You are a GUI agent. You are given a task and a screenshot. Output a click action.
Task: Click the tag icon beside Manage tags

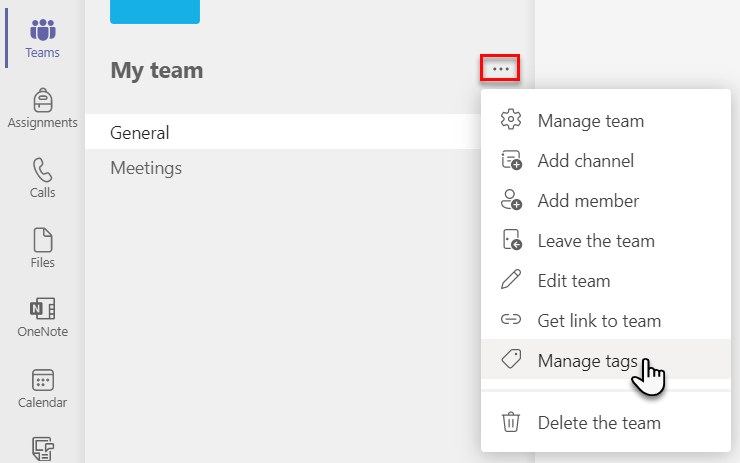click(x=511, y=360)
